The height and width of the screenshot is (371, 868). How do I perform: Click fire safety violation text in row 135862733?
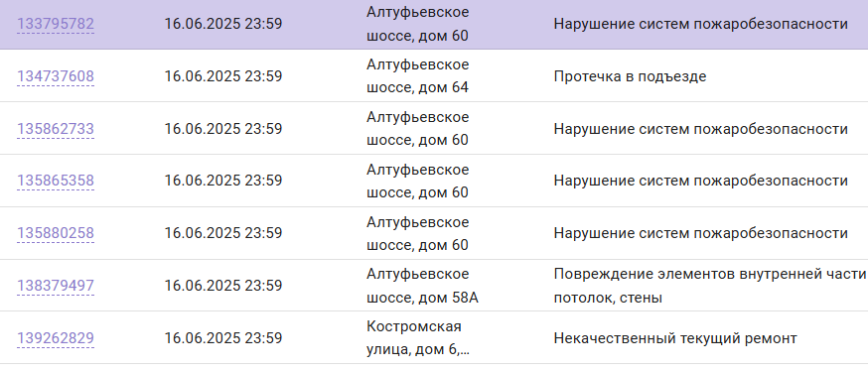pos(701,129)
